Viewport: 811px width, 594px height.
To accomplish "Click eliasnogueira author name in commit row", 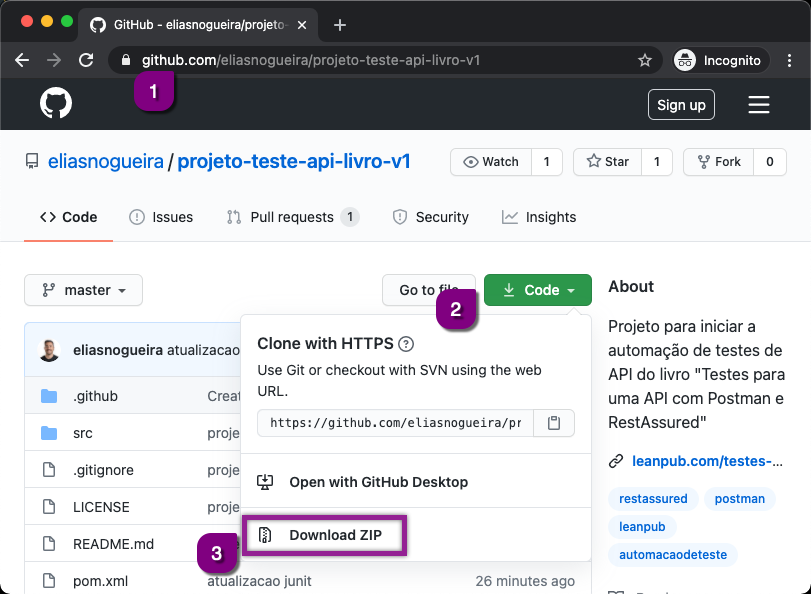I will [x=118, y=350].
